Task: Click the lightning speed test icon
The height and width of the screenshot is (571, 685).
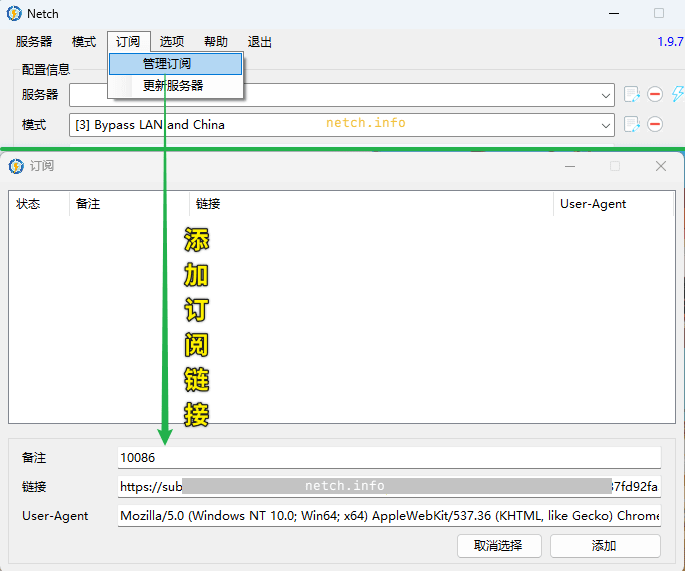Action: coord(678,94)
